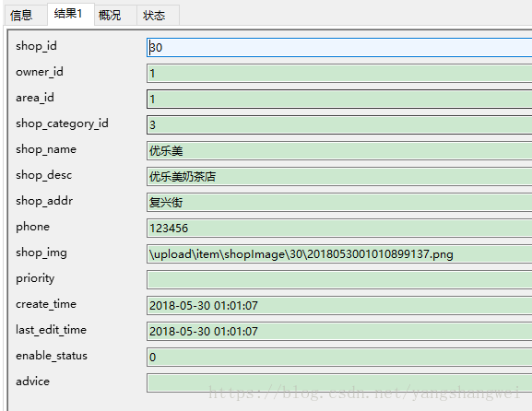This screenshot has width=532, height=411.
Task: Focus the phone field 123456
Action: click(x=339, y=228)
